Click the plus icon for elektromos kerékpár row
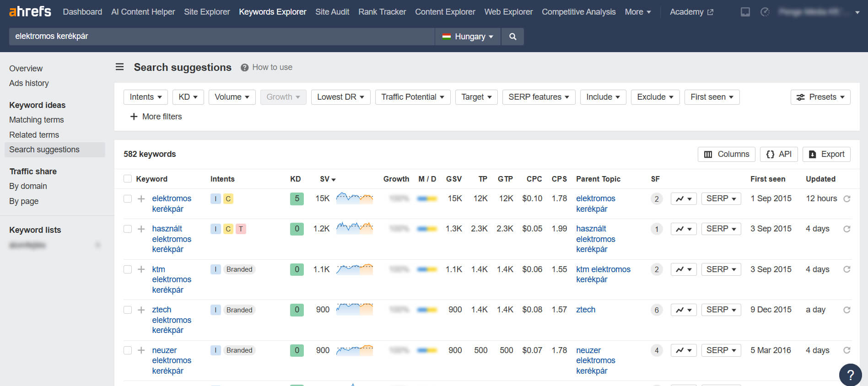868x386 pixels. pyautogui.click(x=141, y=198)
